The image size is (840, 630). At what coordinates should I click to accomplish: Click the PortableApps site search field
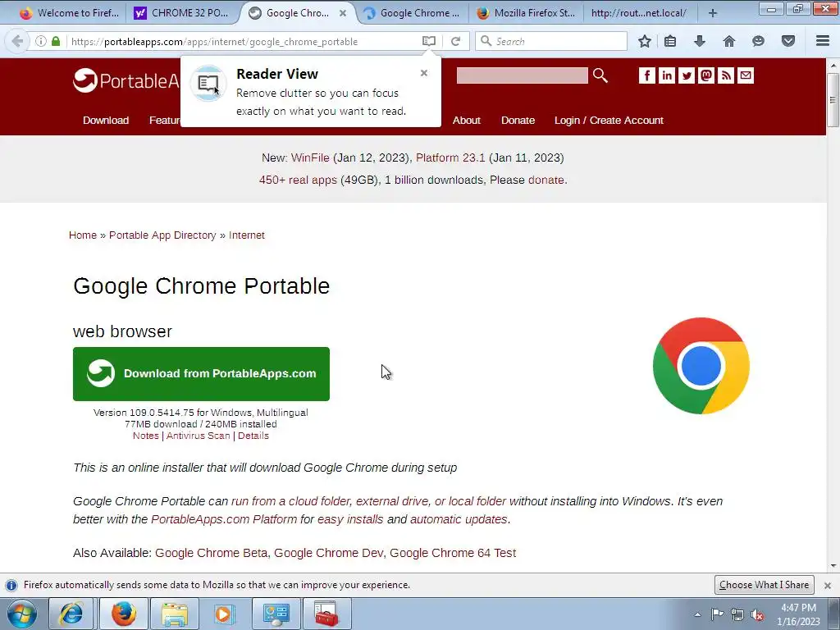tap(522, 75)
